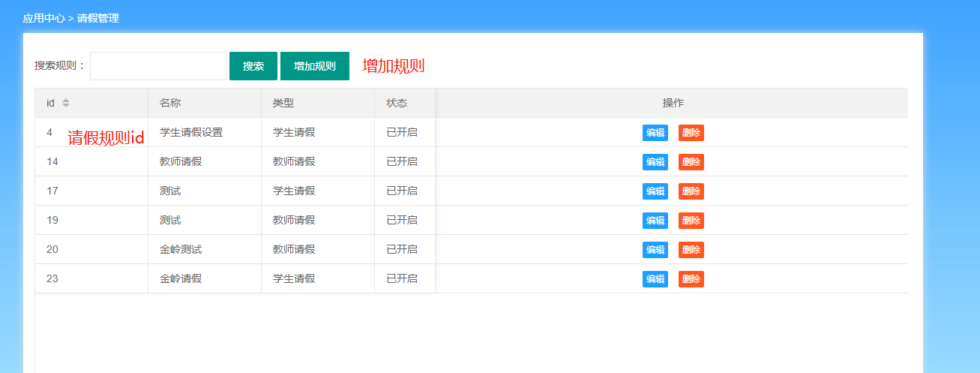
Task: Click the green 搜索 button
Action: coord(253,66)
